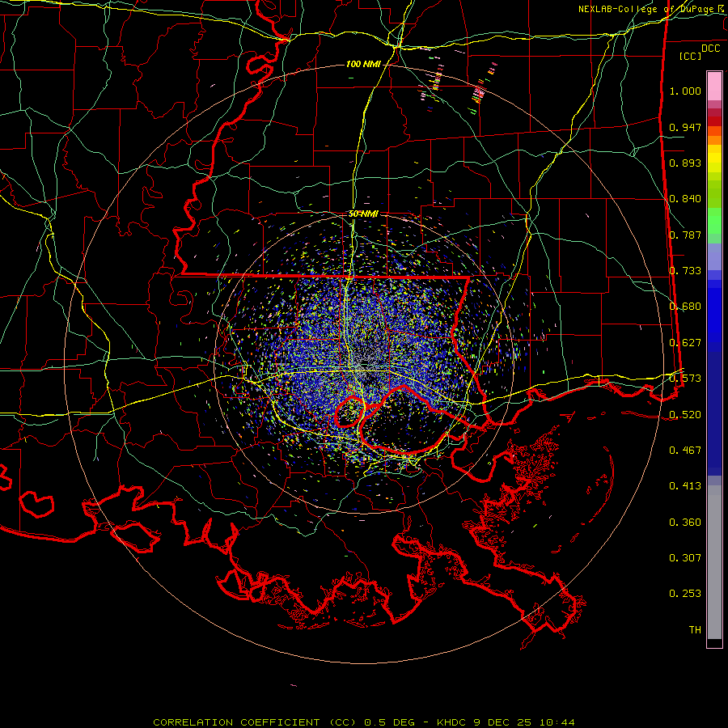Screen dimensions: 728x728
Task: Select the 0.467 legend value
Action: click(685, 451)
